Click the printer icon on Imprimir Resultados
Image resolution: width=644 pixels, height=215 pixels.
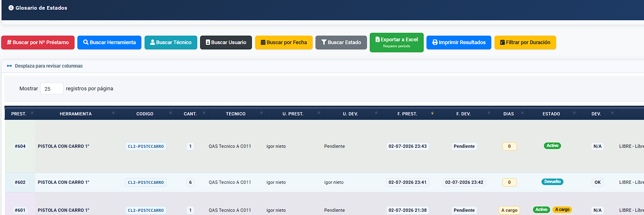point(435,42)
